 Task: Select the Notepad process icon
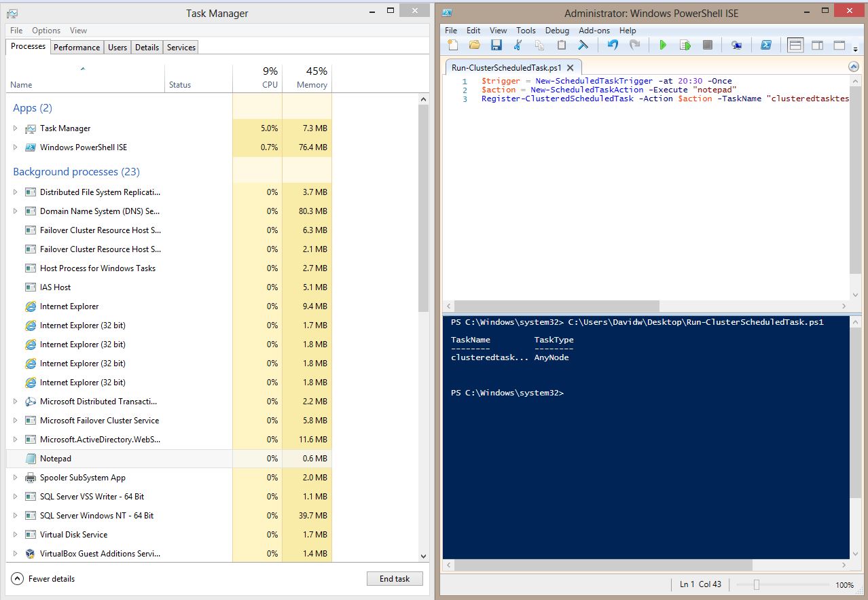[x=31, y=459]
